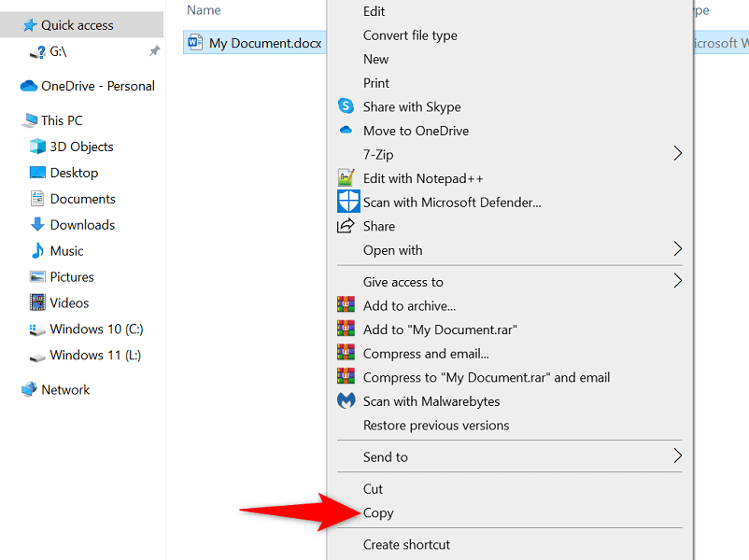Click the Word icon of My Document.docx
The height and width of the screenshot is (560, 749).
pos(195,43)
